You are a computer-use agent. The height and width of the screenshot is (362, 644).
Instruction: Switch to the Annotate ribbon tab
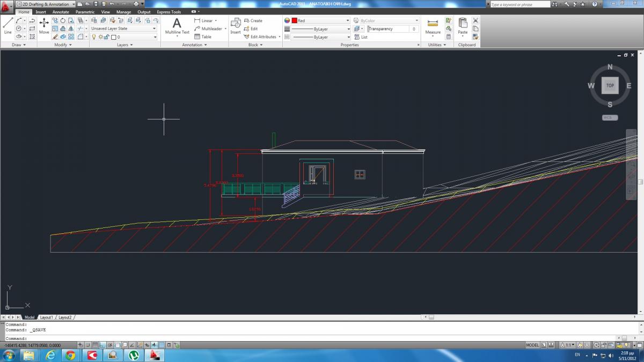coord(60,12)
